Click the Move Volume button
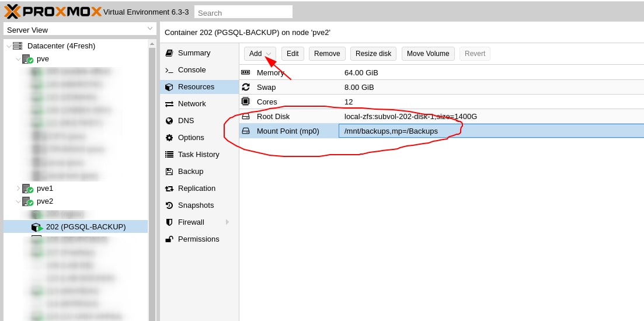Viewport: 644px width, 321px height. click(x=428, y=53)
